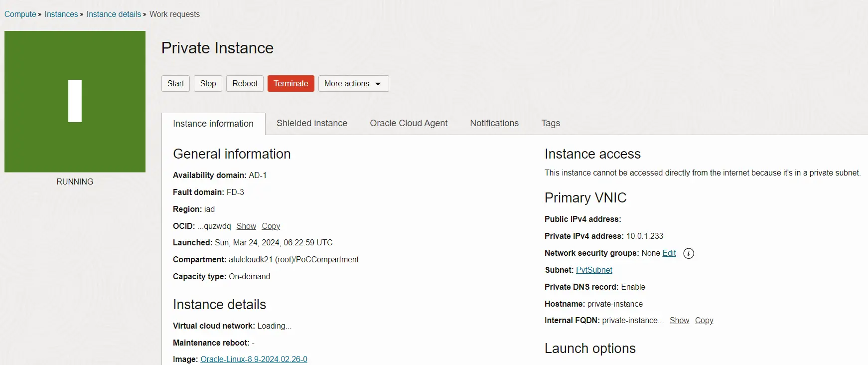Select the Instance information tab

(x=213, y=124)
